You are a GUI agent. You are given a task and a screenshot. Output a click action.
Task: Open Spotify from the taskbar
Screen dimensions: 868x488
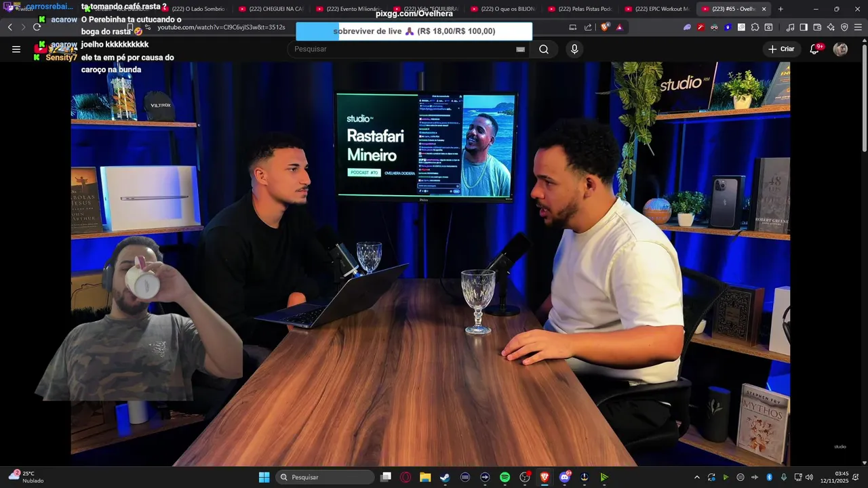pos(505,477)
